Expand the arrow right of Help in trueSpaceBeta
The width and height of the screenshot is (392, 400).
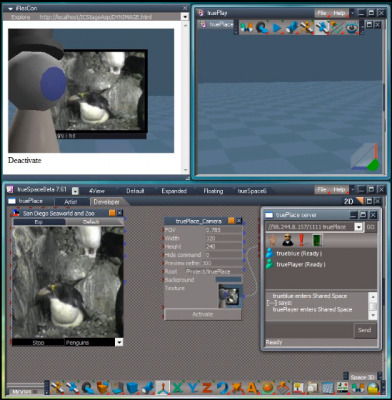click(353, 190)
